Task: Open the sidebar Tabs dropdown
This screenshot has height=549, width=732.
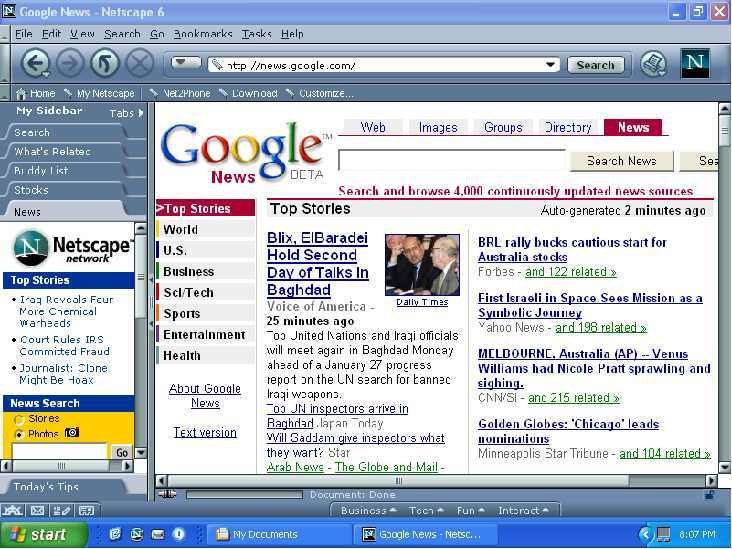Action: coord(127,113)
